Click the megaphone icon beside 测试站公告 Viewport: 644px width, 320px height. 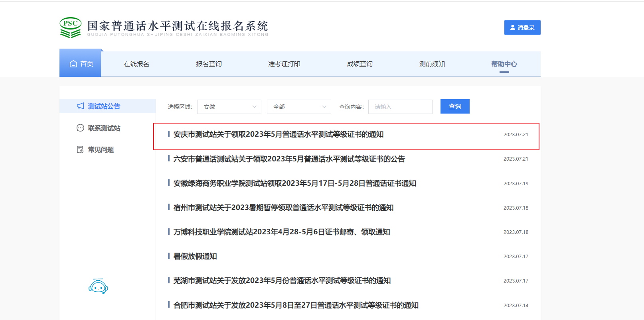pyautogui.click(x=80, y=106)
